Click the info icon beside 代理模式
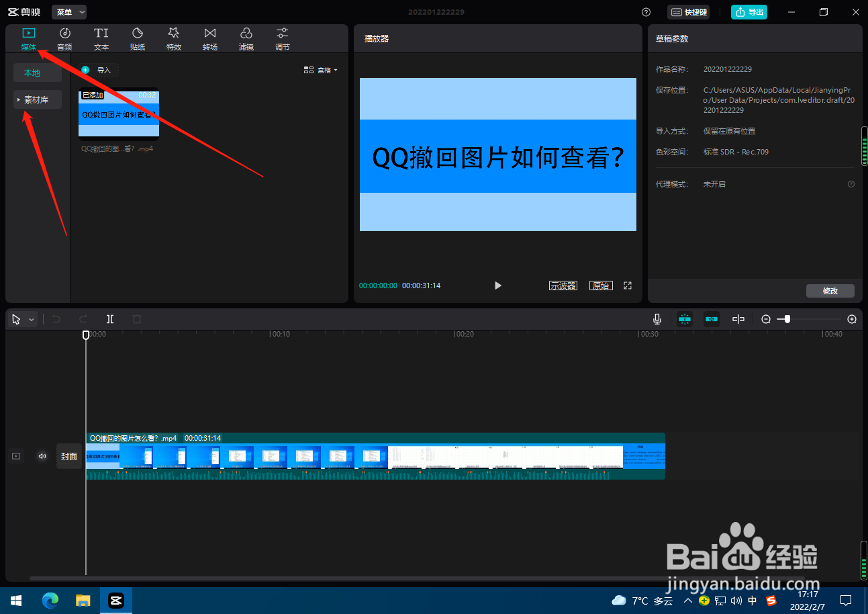The height and width of the screenshot is (614, 868). tap(851, 184)
